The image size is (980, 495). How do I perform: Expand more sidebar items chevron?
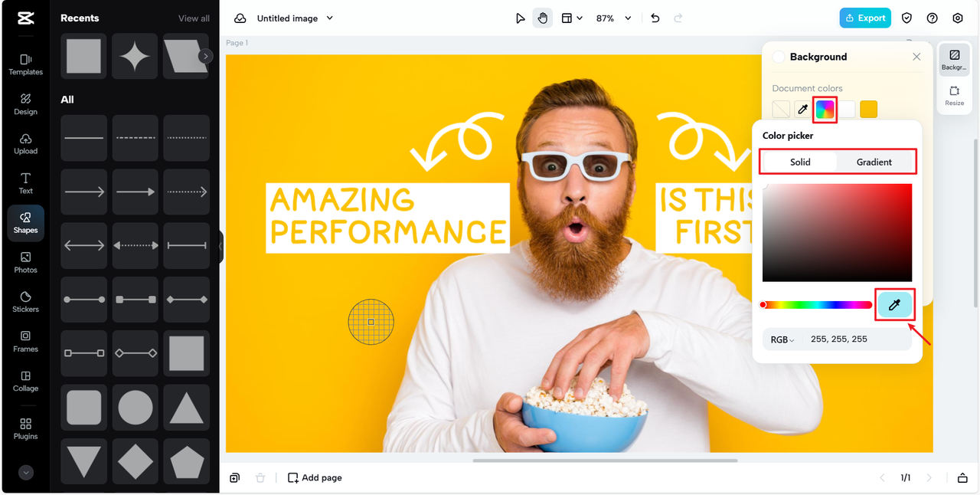coord(26,473)
